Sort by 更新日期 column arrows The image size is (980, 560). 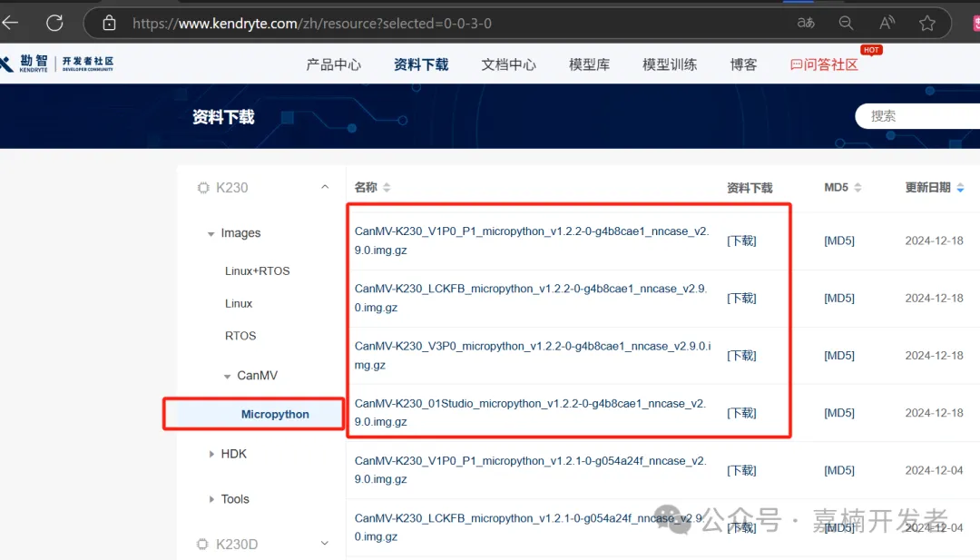[x=961, y=188]
